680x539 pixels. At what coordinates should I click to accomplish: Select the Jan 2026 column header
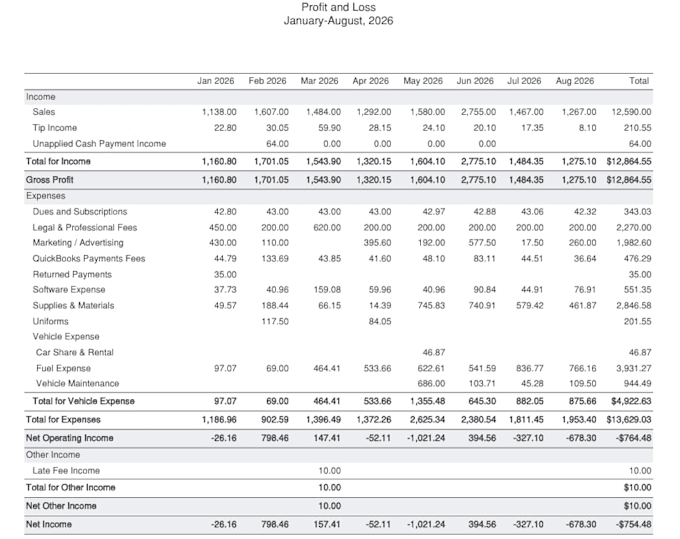click(216, 81)
